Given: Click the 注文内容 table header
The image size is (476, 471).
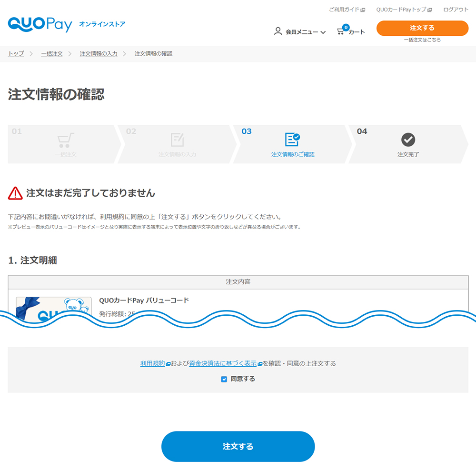Looking at the screenshot, I should [238, 282].
